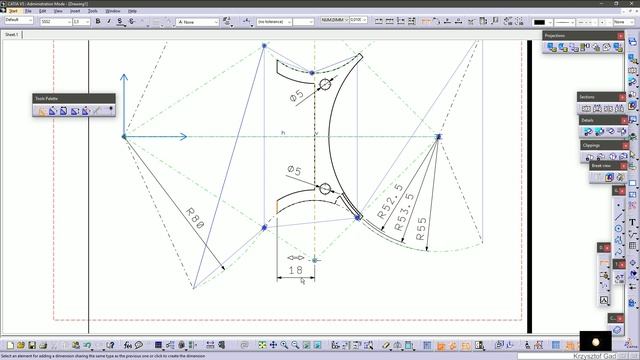Click last icon in Projections toolbar
Viewport: 640px width, 360px height.
pos(618,48)
